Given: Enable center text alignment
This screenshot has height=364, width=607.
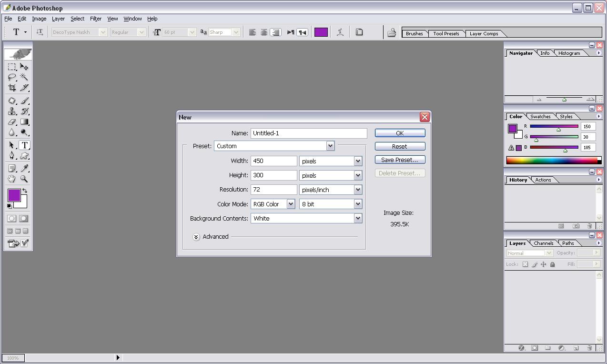Looking at the screenshot, I should (x=263, y=32).
